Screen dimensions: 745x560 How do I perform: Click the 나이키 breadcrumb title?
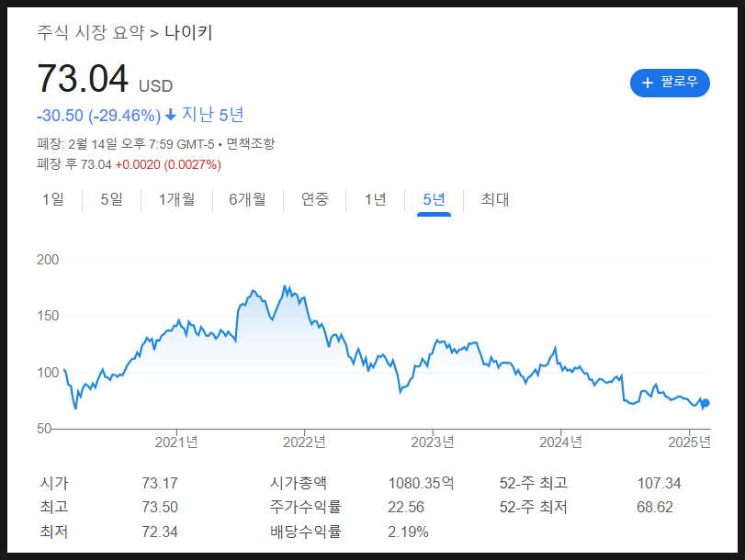(x=188, y=33)
